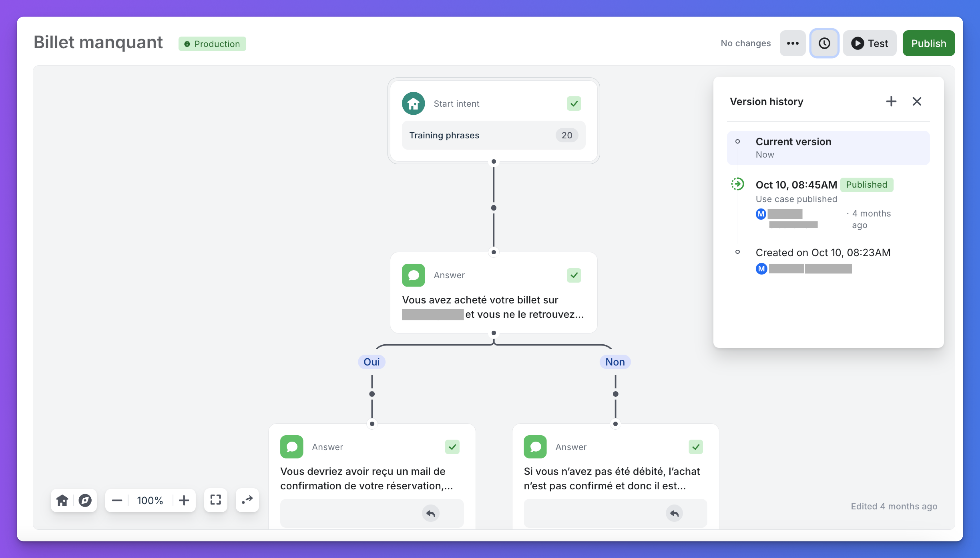
Task: Click the auto-arrange arrow icon
Action: pyautogui.click(x=247, y=500)
